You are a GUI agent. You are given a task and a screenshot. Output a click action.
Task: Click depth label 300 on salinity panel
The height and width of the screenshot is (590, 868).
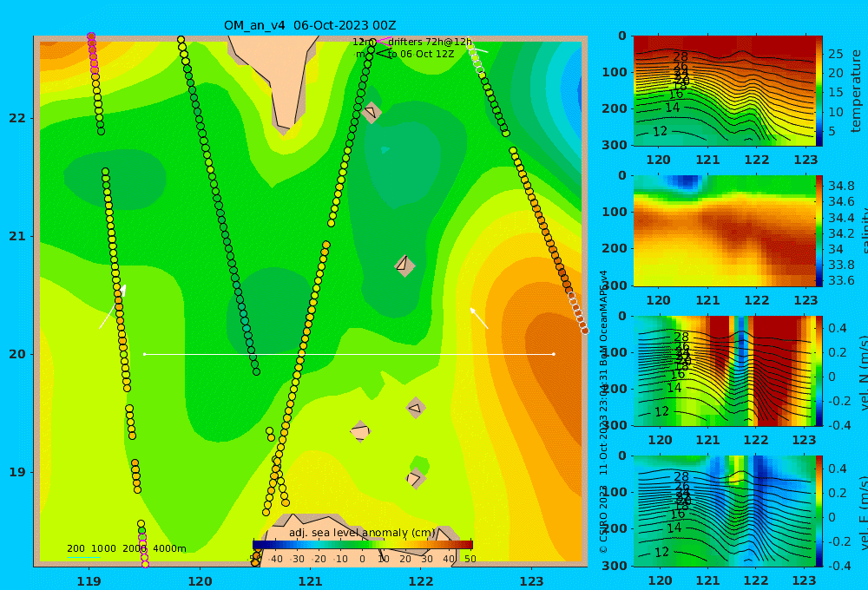coord(615,285)
